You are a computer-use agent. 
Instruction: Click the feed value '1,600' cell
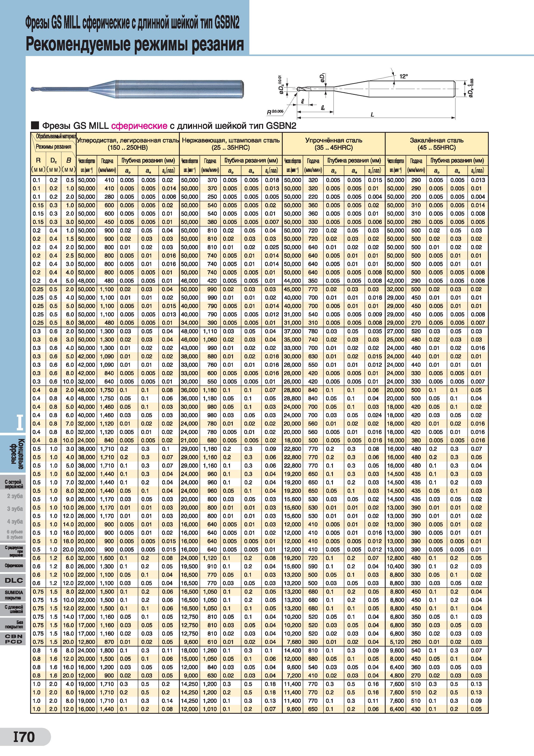pyautogui.click(x=107, y=558)
